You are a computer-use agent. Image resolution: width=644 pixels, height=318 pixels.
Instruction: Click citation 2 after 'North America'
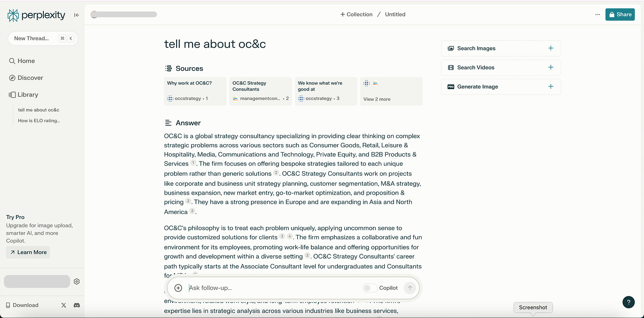[x=192, y=211]
